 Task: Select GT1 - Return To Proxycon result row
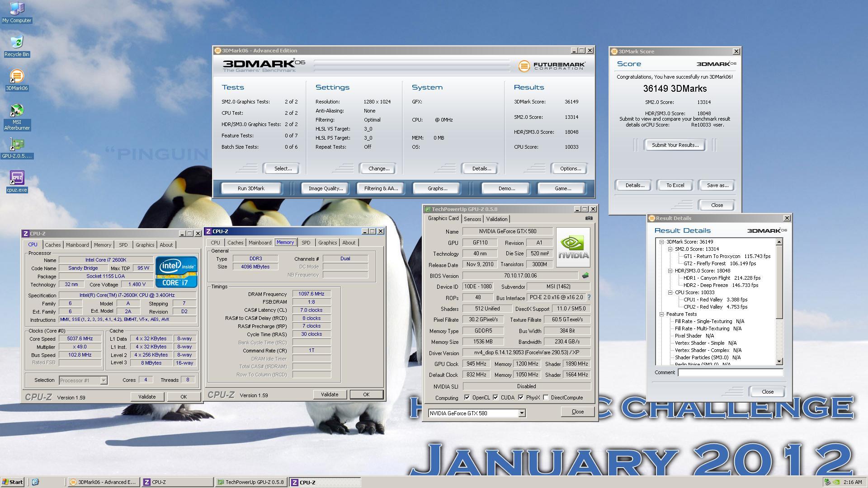[726, 256]
